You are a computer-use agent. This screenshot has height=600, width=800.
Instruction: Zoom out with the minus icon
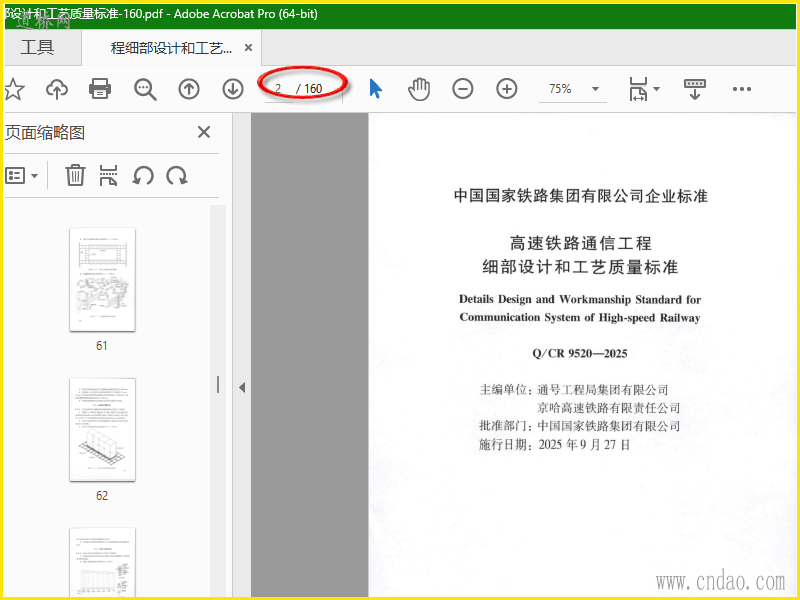coord(463,89)
